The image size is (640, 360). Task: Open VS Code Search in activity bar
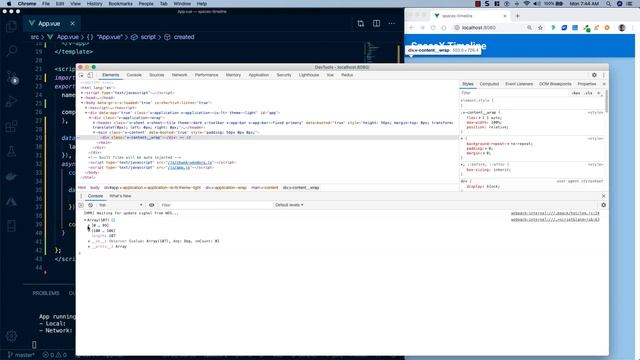[x=11, y=51]
